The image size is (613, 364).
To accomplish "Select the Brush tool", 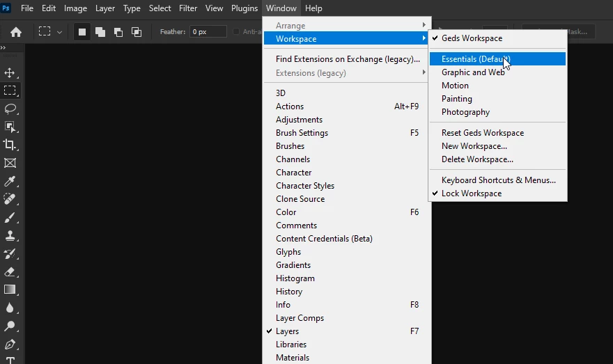I will tap(10, 218).
